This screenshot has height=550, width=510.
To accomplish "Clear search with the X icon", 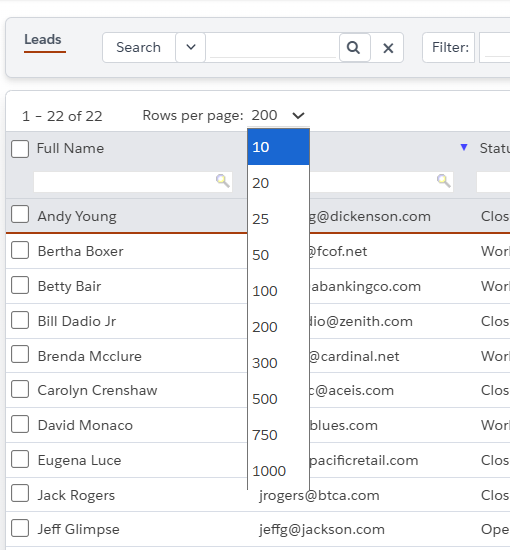I will [388, 48].
